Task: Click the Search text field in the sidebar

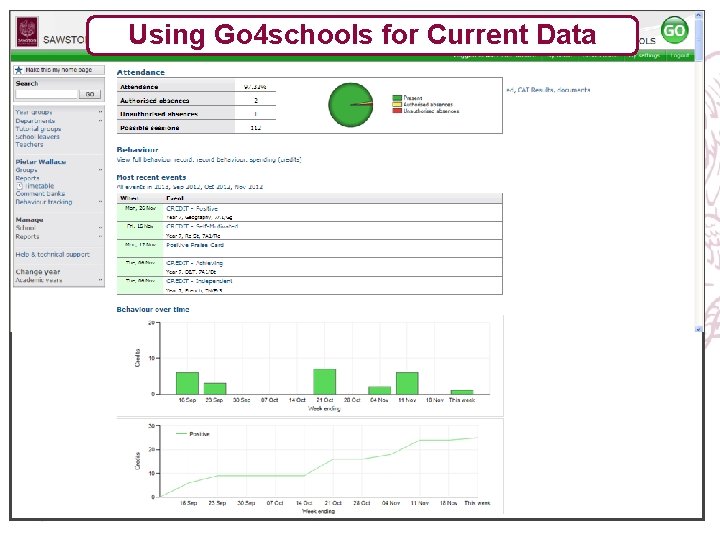Action: (x=46, y=94)
